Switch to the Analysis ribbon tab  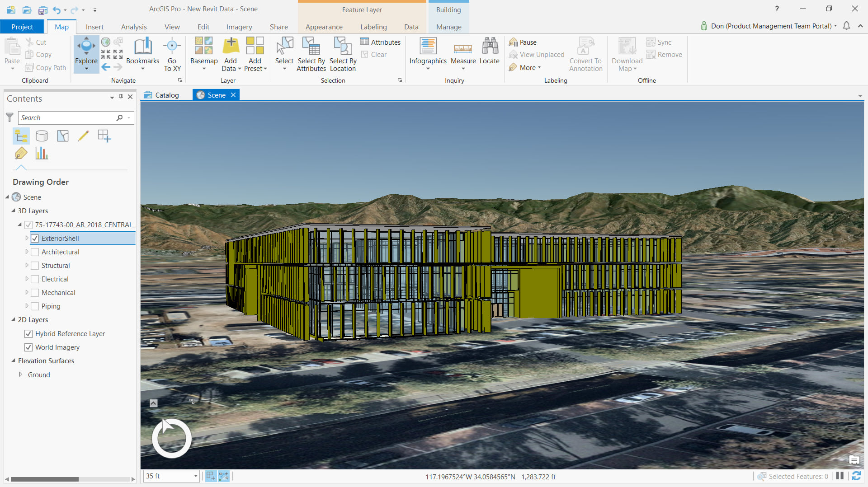[134, 27]
